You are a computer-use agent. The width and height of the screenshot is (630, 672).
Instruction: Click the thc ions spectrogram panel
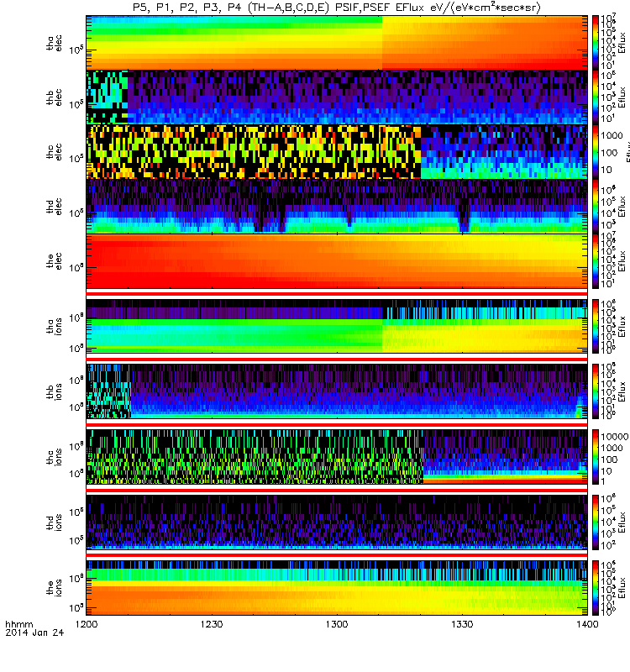pyautogui.click(x=337, y=457)
